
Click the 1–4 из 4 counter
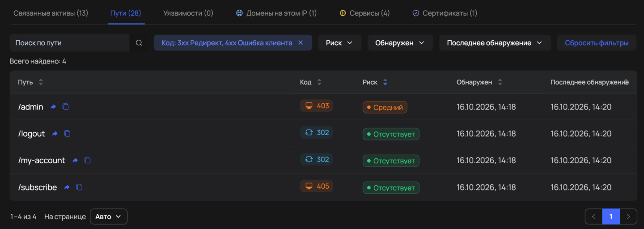[23, 216]
